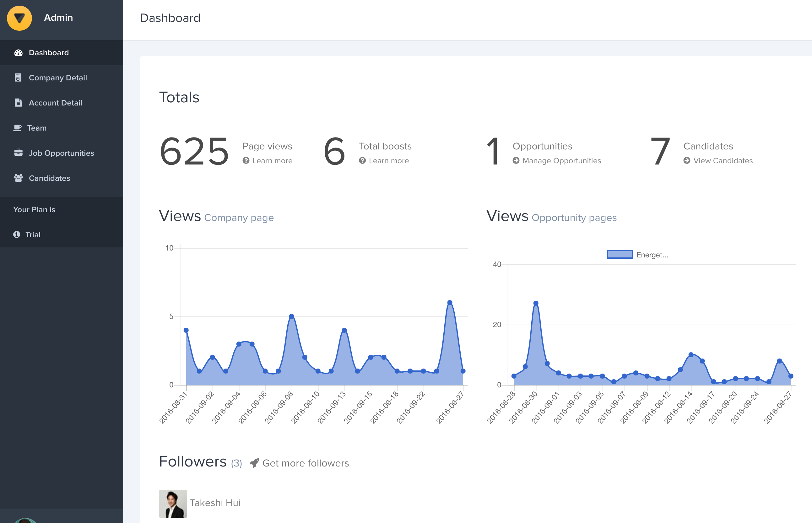Click the 2016-09-27 peak point on Company chart
This screenshot has height=523, width=812.
(x=450, y=303)
